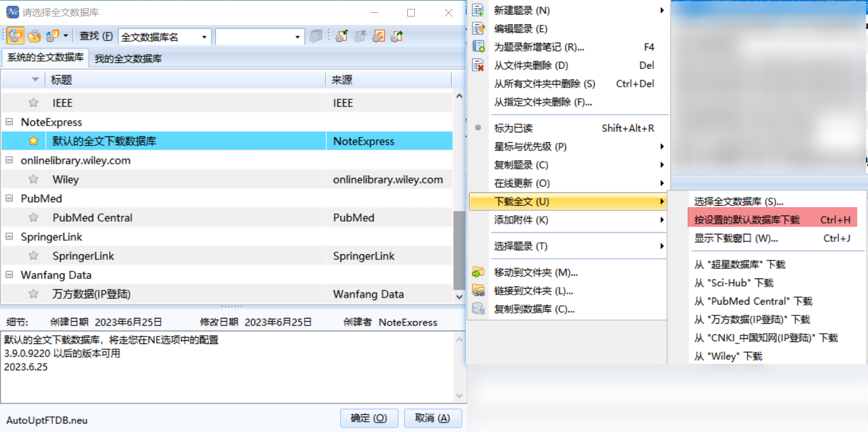The height and width of the screenshot is (432, 868).
Task: Click the 取消 (A) button
Action: pos(433,418)
